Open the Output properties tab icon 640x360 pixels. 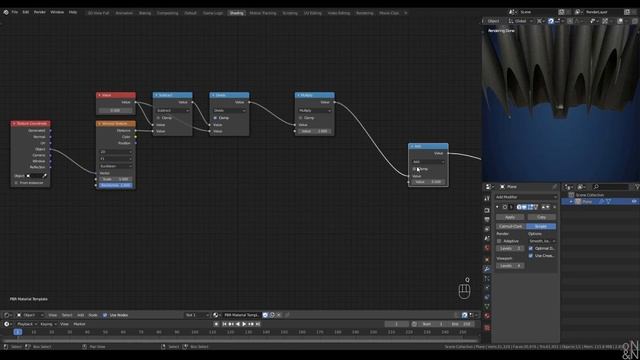coord(487,220)
